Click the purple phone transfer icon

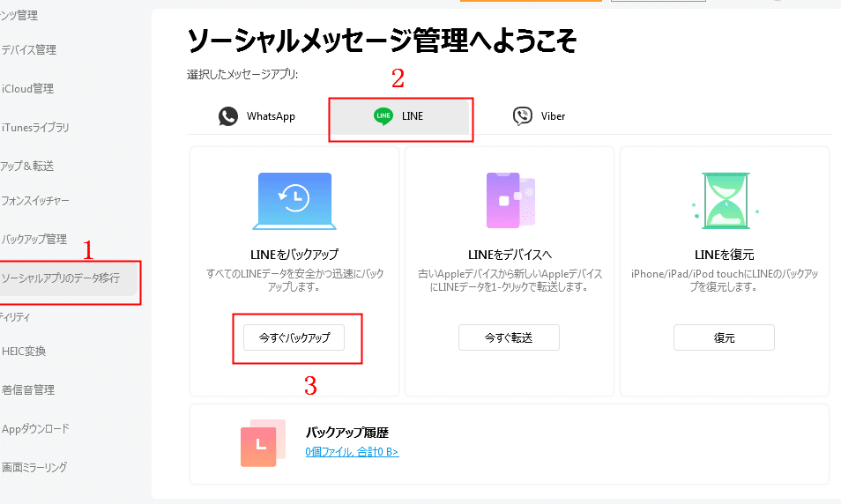510,201
